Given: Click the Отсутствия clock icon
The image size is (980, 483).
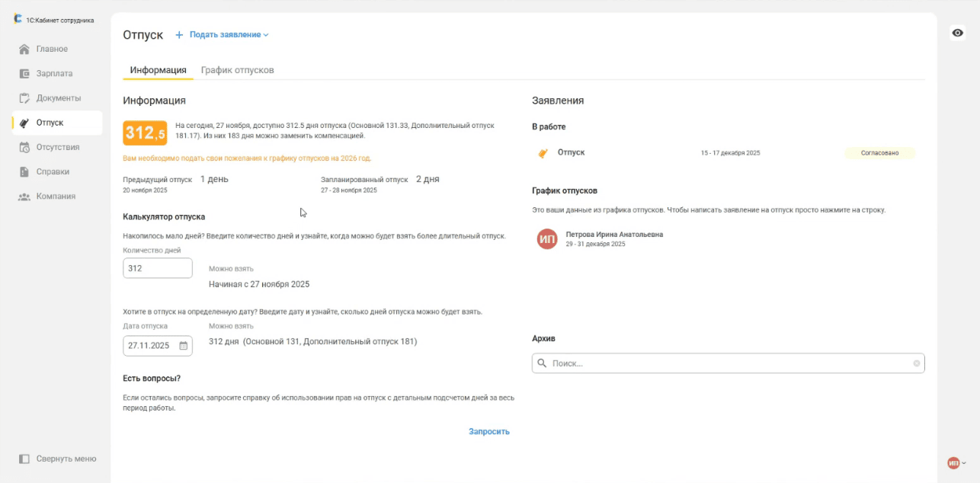Looking at the screenshot, I should coord(24,147).
